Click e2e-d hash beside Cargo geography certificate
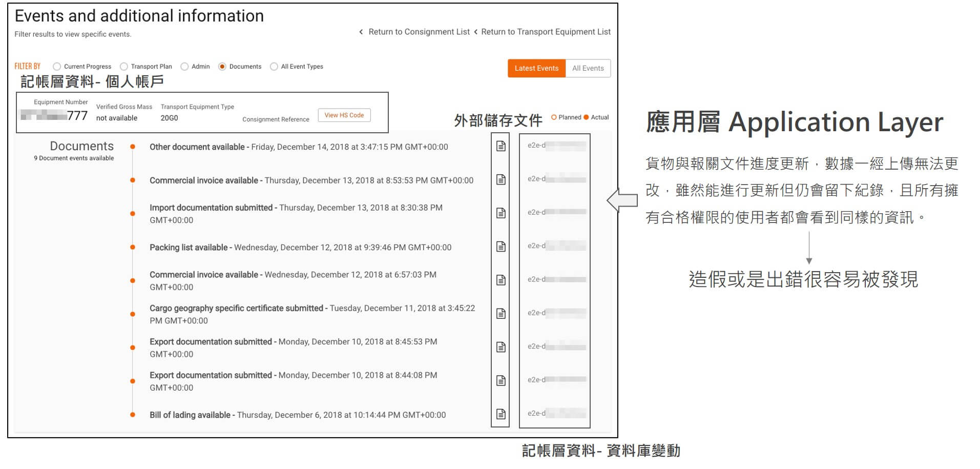 [556, 313]
